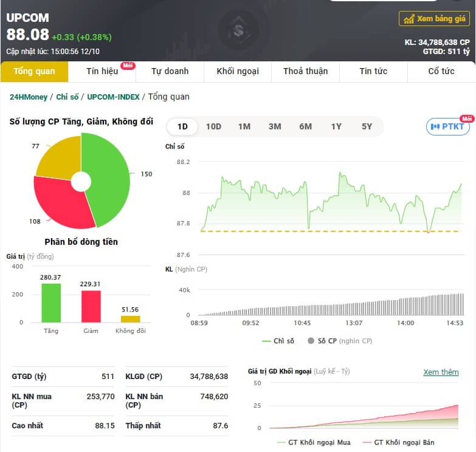476x452 pixels.
Task: Switch chart range to 10D
Action: pyautogui.click(x=213, y=126)
